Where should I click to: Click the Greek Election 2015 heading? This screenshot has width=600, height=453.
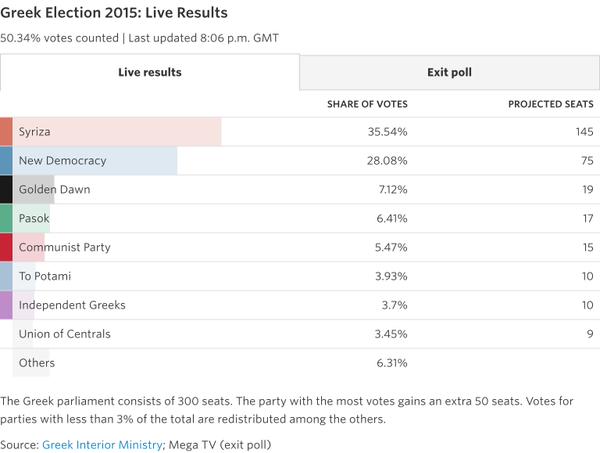(114, 13)
